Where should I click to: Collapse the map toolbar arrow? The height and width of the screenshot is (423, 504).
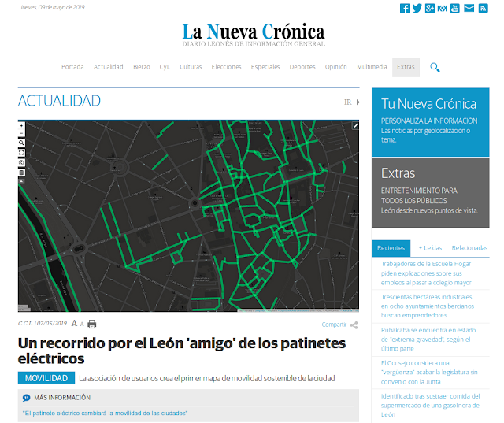coord(21,181)
